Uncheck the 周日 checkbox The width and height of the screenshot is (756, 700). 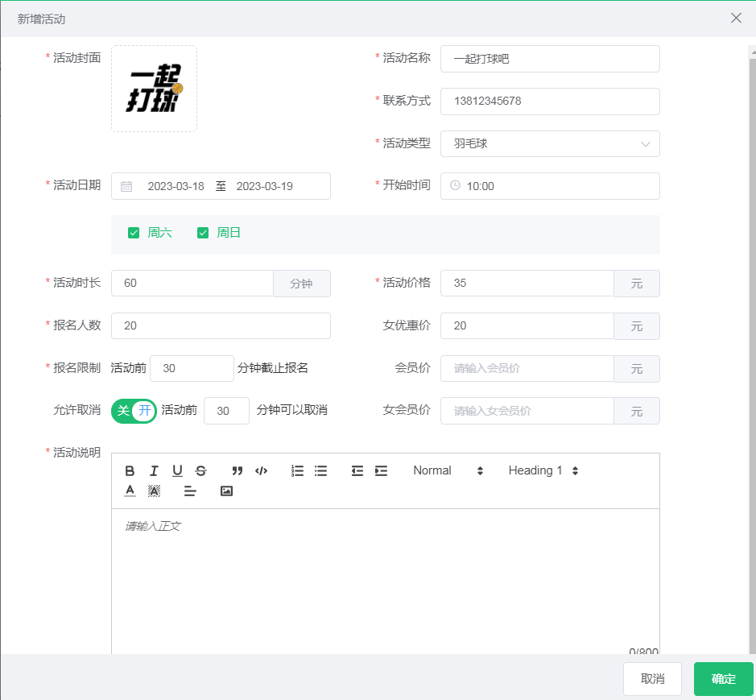tap(203, 233)
